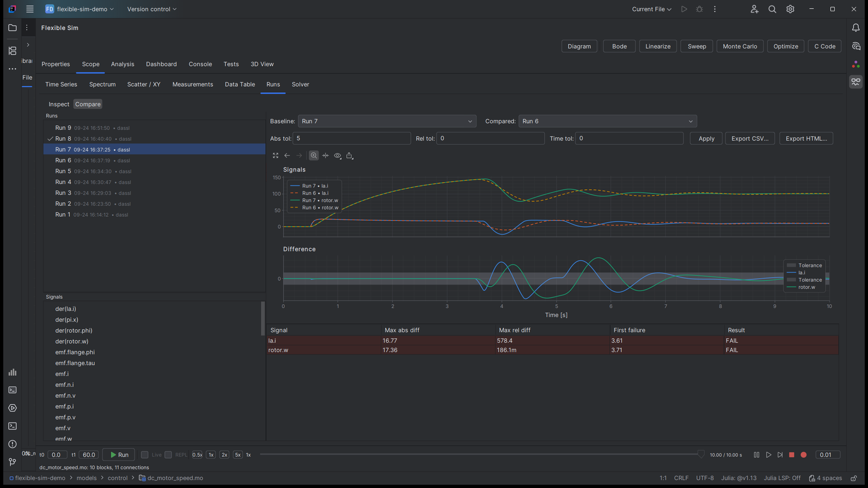Open the plot visibility eye menu
The height and width of the screenshot is (488, 868).
point(337,156)
